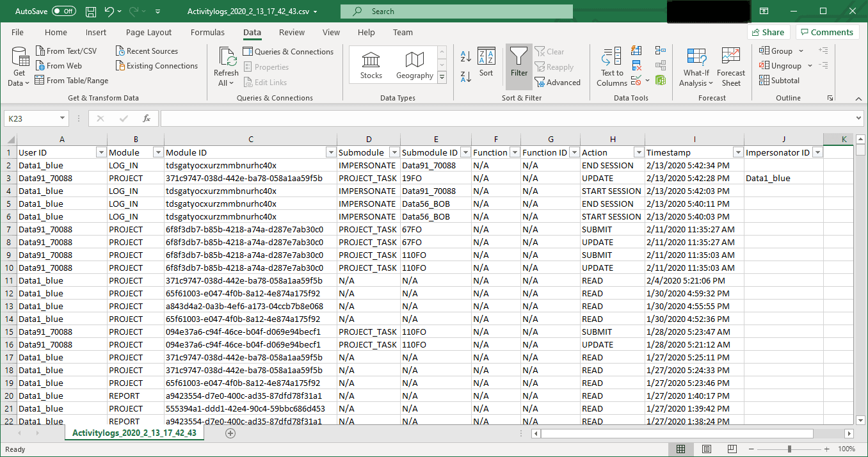Open the Review tab
This screenshot has width=868, height=457.
coord(292,33)
